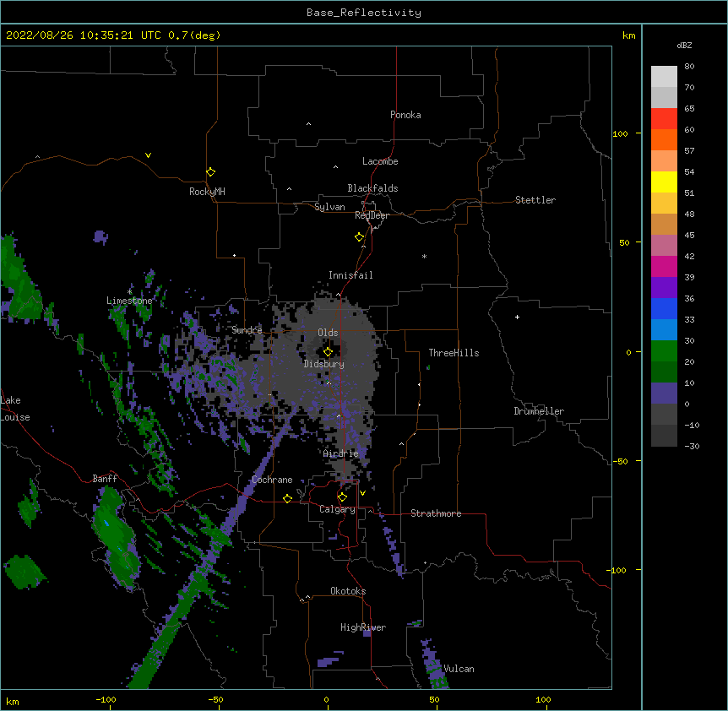Screen dimensions: 728x711
Task: Click the Blackfalds city label
Action: point(372,188)
